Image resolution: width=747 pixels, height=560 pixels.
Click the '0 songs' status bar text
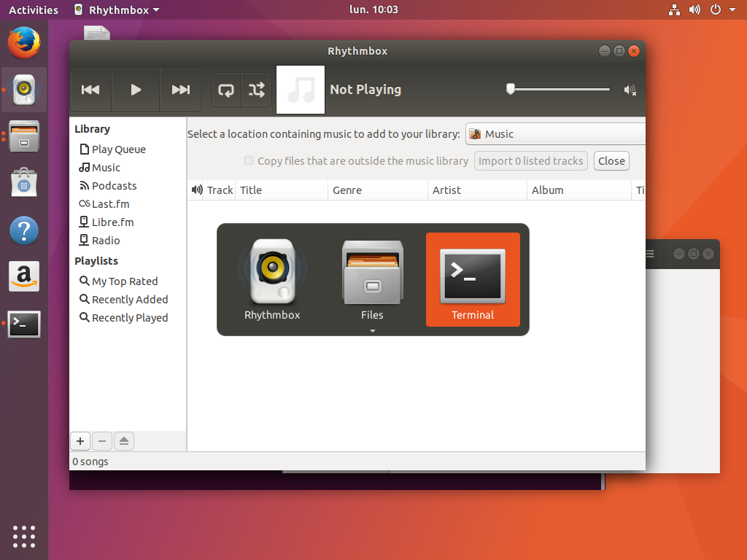[x=90, y=462]
